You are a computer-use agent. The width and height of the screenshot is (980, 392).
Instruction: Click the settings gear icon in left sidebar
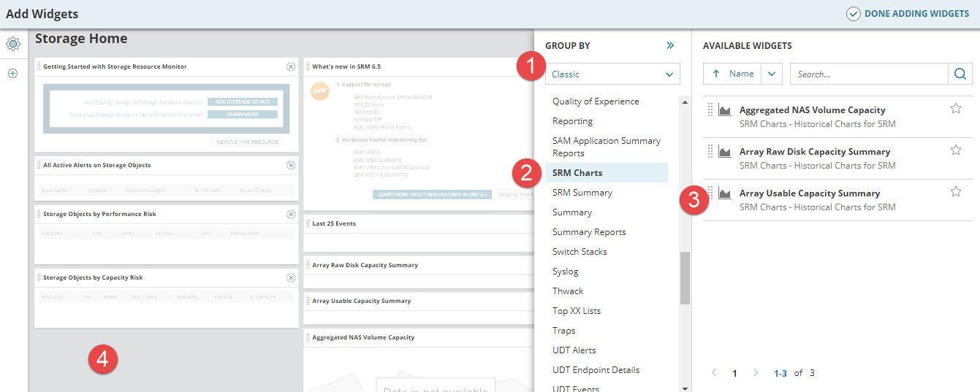pyautogui.click(x=12, y=44)
